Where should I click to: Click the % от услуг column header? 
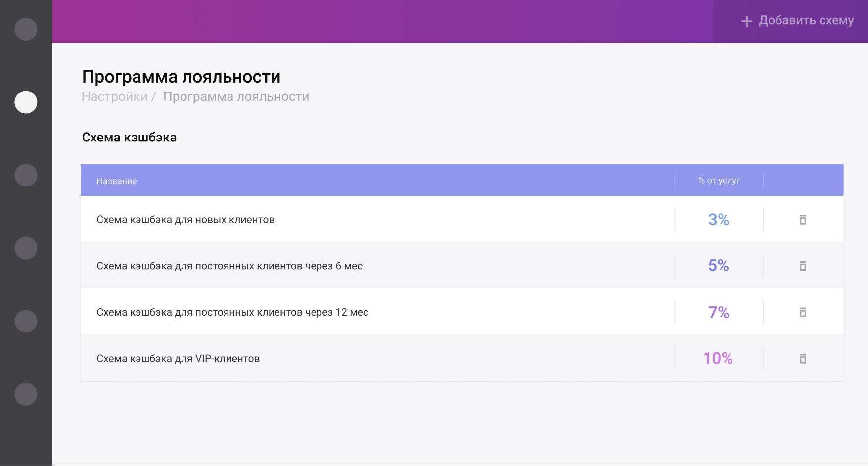[719, 181]
